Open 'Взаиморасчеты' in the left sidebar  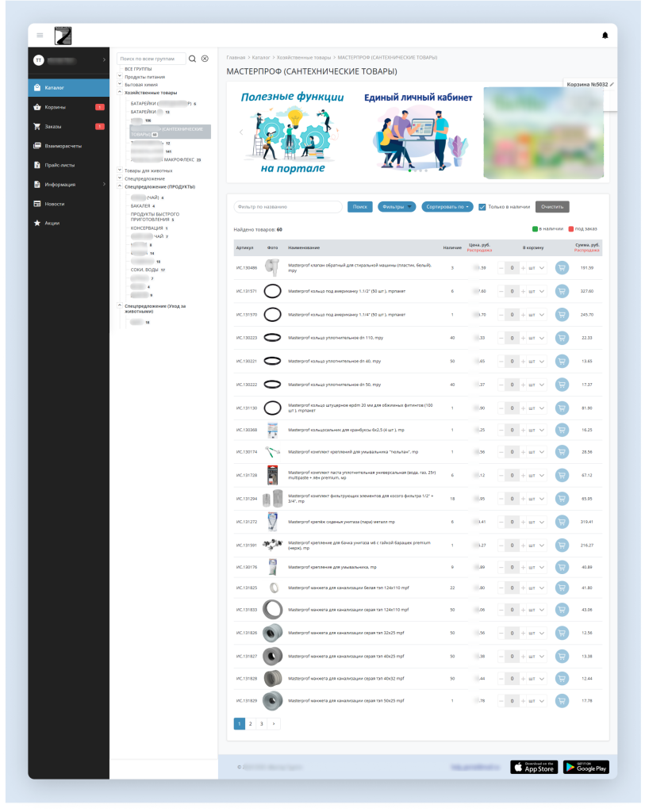point(63,146)
